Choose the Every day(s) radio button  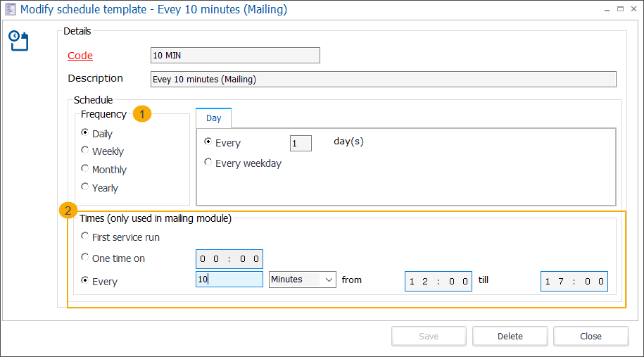pyautogui.click(x=208, y=142)
